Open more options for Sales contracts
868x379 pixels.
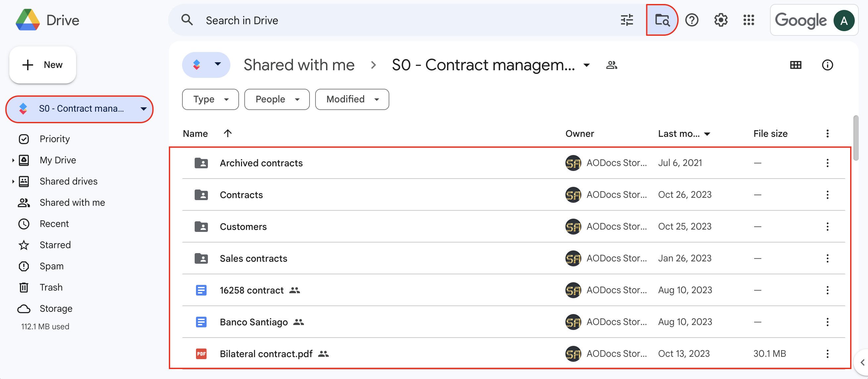(x=827, y=258)
